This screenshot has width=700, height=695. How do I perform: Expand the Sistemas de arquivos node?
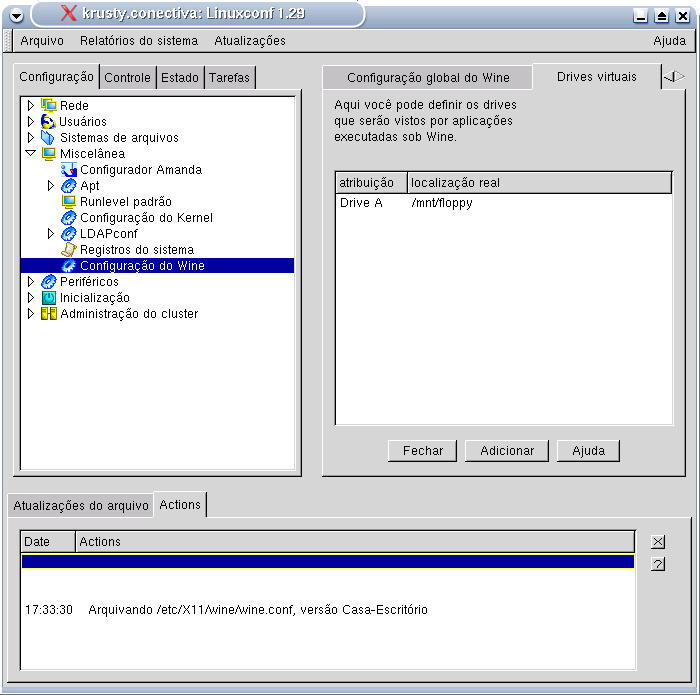pyautogui.click(x=30, y=137)
